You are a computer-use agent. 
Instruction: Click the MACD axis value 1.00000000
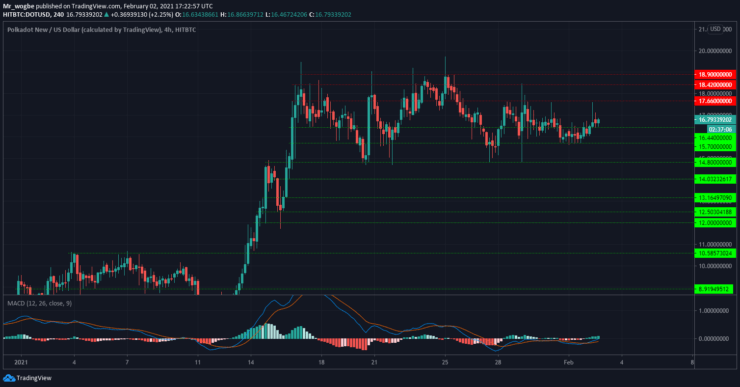[715, 311]
